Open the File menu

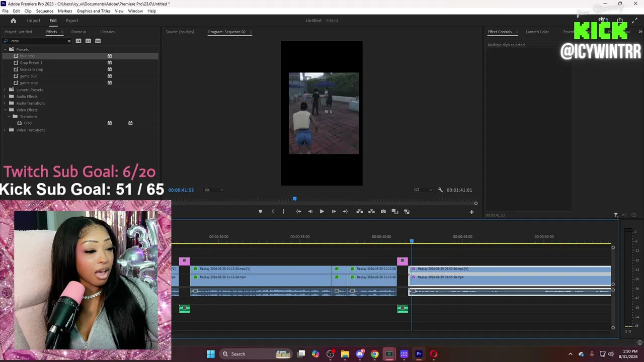pyautogui.click(x=5, y=11)
